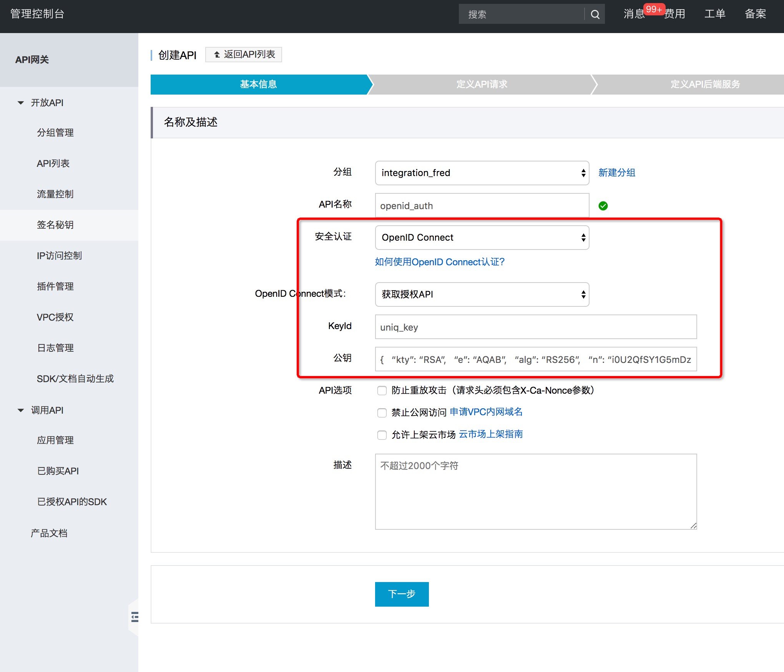Click the 描述 textarea resize corner handle

[x=693, y=526]
